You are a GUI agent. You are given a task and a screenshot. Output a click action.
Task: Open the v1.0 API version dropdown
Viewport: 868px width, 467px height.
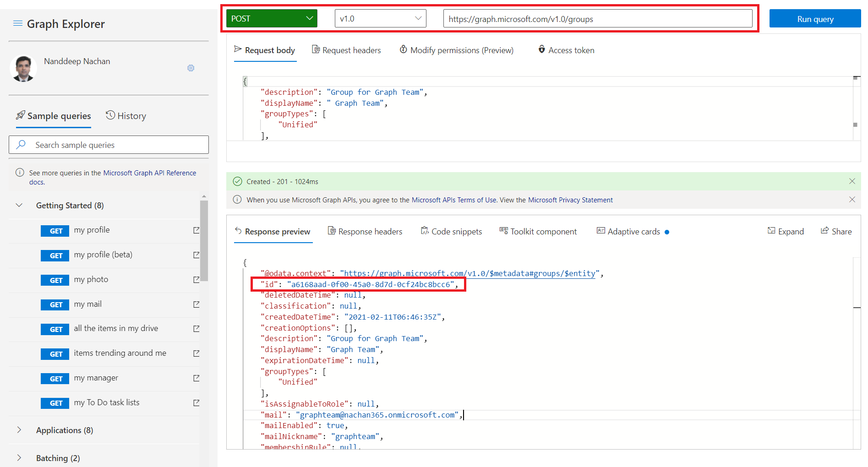(380, 19)
